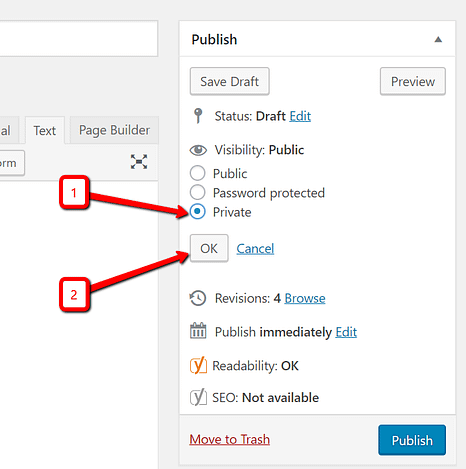Click the status pin icon
Screen dimensions: 466x469
coord(198,116)
